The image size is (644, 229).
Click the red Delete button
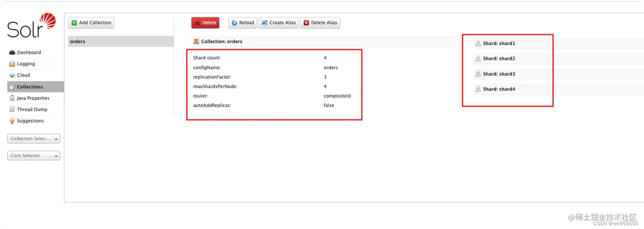coord(205,23)
